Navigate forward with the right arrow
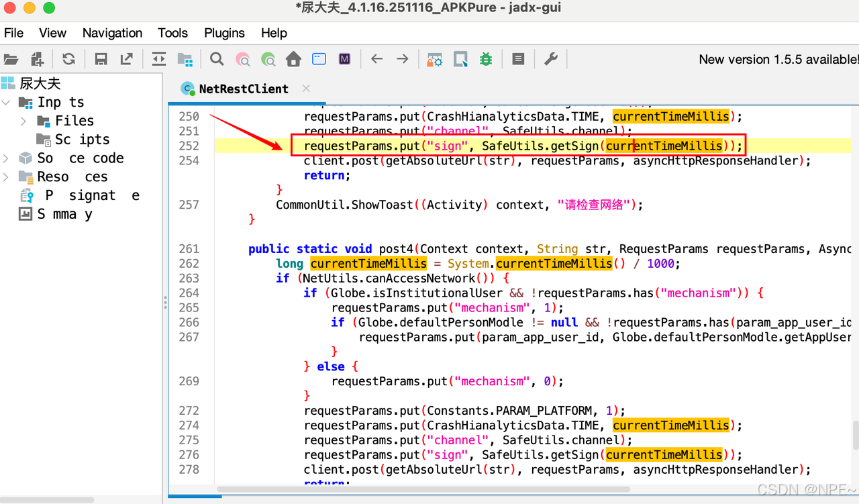The width and height of the screenshot is (859, 504). (403, 60)
